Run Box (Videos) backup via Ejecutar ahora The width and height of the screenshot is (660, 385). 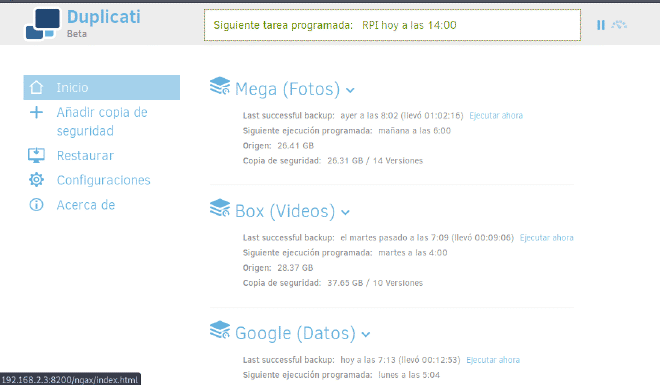[x=546, y=238]
